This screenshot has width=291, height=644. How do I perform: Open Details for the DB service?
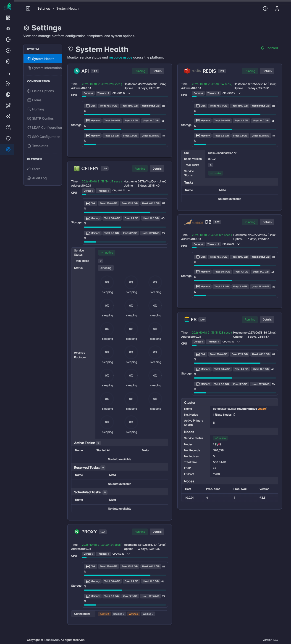tap(267, 222)
